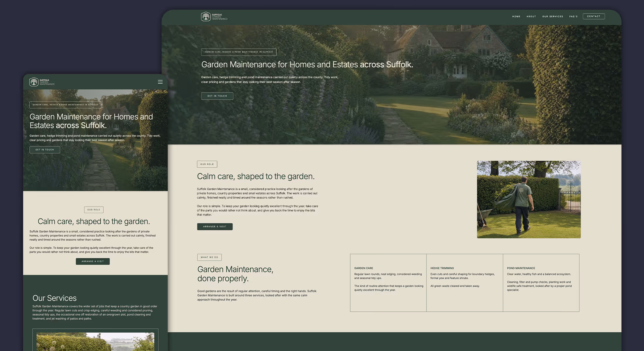Select the Pond Maintenance service card
The width and height of the screenshot is (644, 351).
coord(541,283)
